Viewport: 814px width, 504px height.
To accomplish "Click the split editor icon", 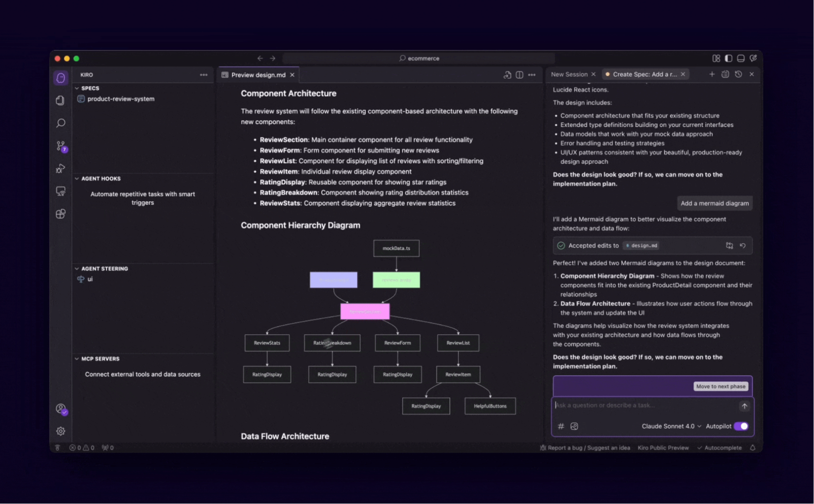I will tap(520, 75).
